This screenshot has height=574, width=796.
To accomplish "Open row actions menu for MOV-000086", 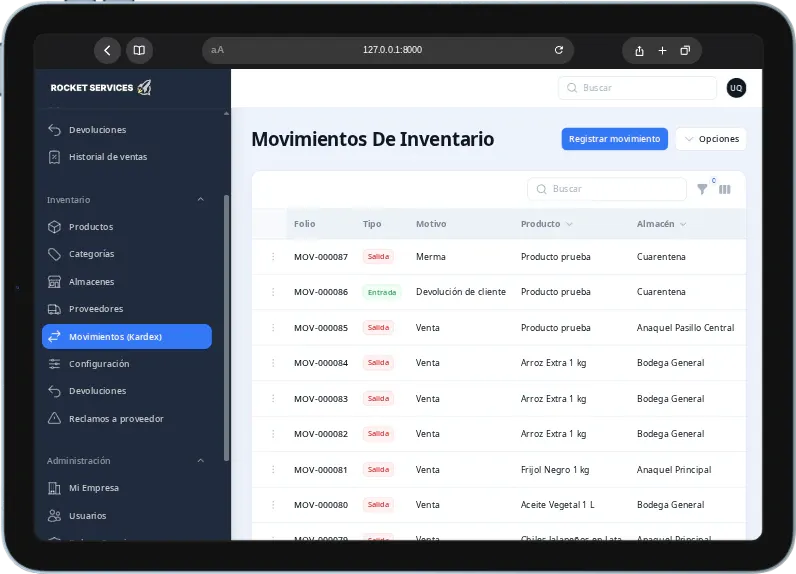I will [x=273, y=292].
